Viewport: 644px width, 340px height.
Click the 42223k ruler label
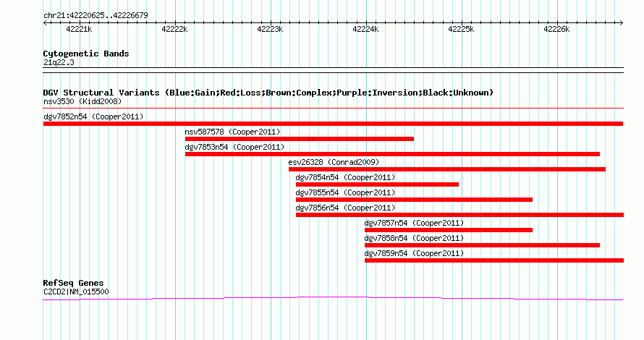(x=270, y=29)
